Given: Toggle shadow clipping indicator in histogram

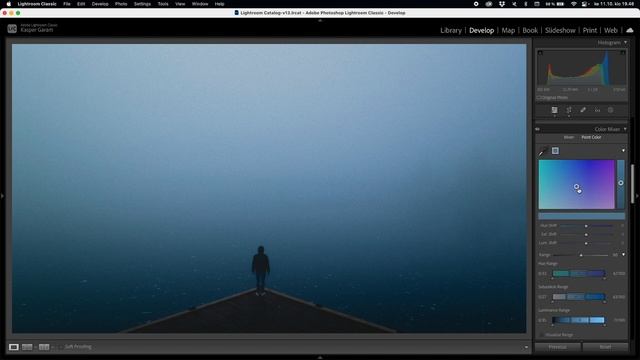Looking at the screenshot, I should 540,53.
